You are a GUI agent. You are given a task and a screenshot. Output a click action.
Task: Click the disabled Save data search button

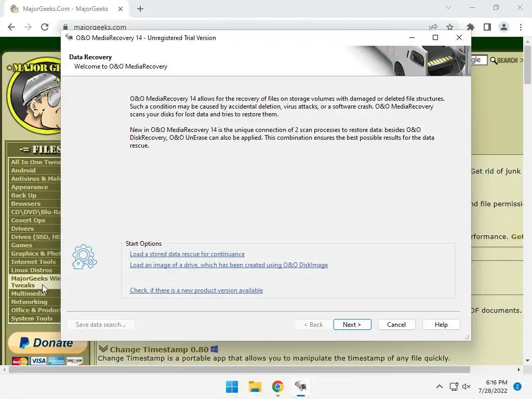100,324
